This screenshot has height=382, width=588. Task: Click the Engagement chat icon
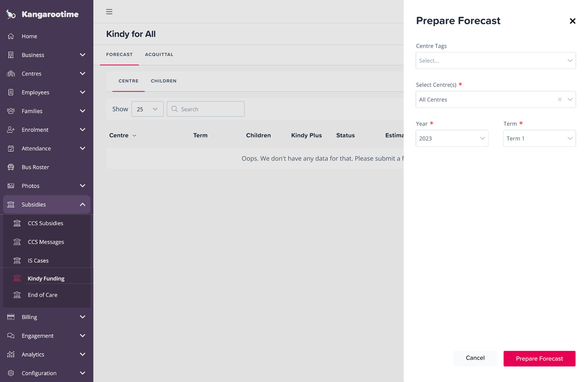point(11,335)
